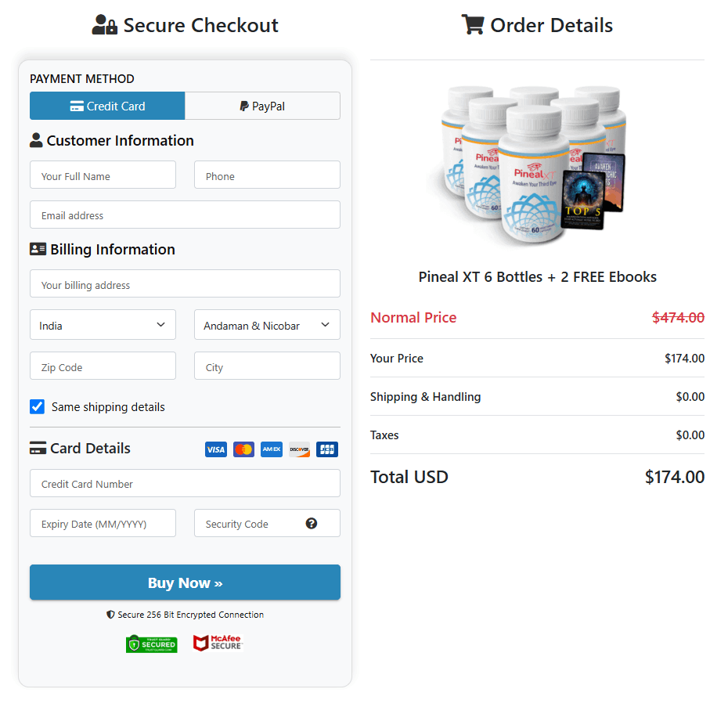Screen dimensions: 728x707
Task: Select the Credit Card payment tab
Action: 107,106
